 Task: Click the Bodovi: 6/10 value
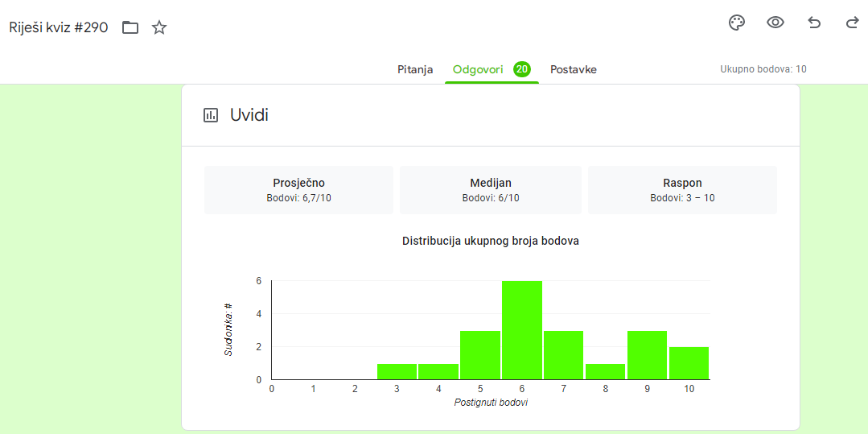click(x=491, y=197)
